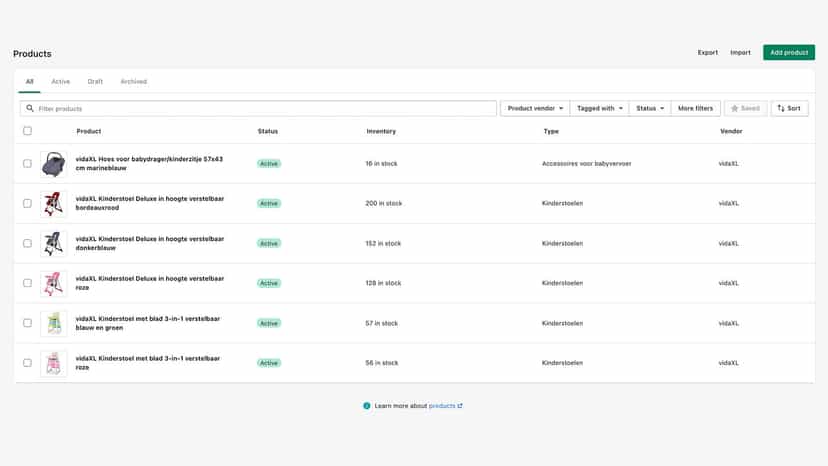Click the Status column header
Viewport: 828px width, 466px height.
coord(268,131)
